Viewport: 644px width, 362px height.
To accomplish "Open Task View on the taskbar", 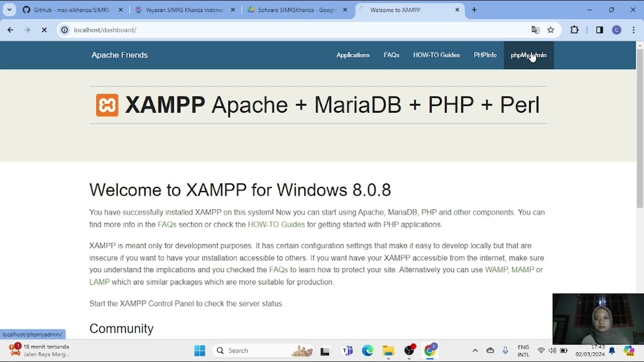I will [325, 351].
